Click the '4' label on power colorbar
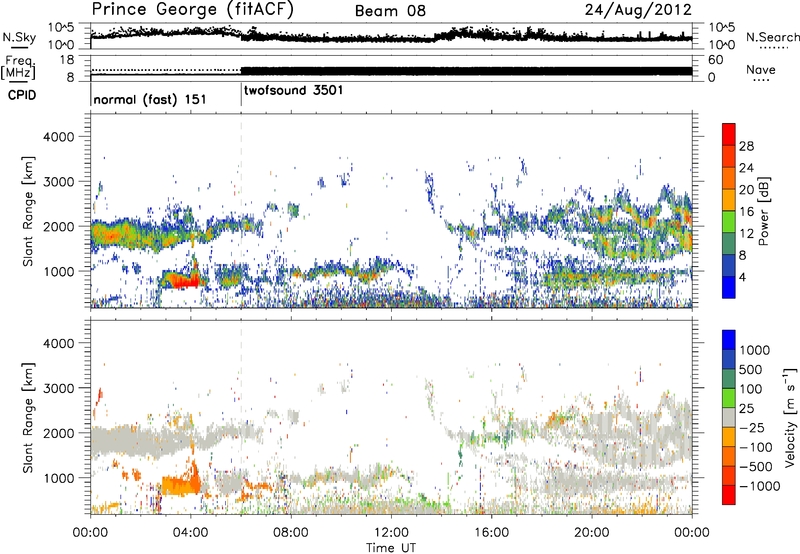800x554 pixels. click(742, 277)
